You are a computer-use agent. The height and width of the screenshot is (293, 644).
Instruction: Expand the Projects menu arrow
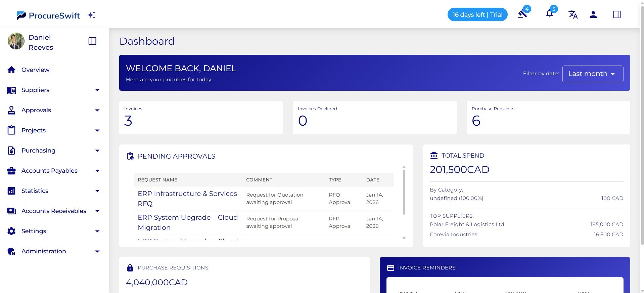[97, 130]
